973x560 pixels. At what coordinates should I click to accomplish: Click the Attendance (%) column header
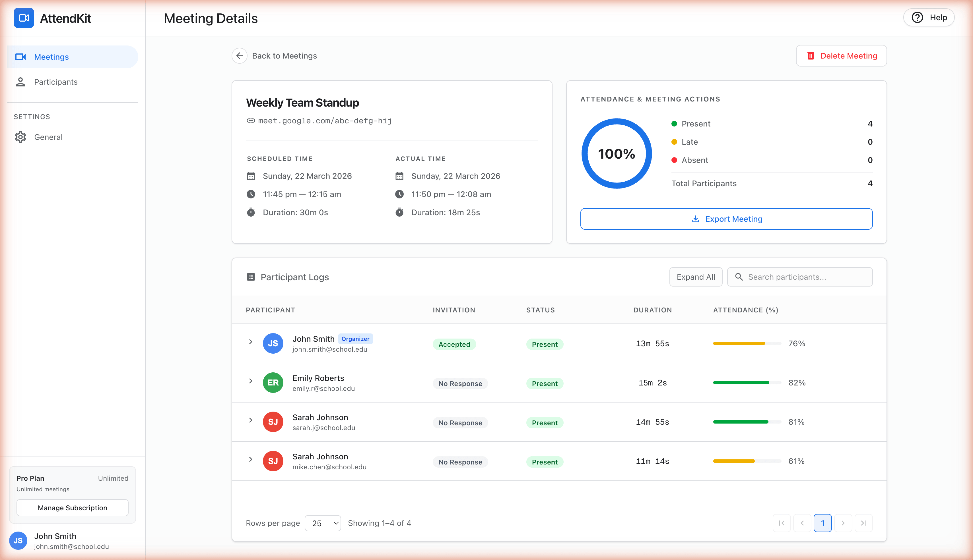746,310
